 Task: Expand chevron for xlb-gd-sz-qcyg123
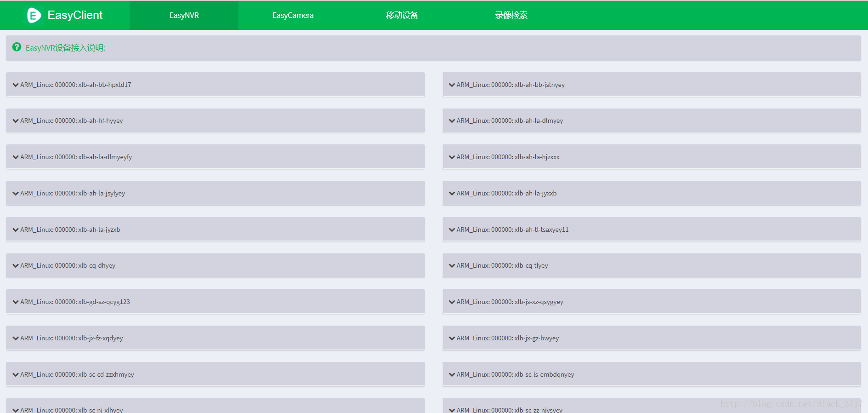(16, 302)
